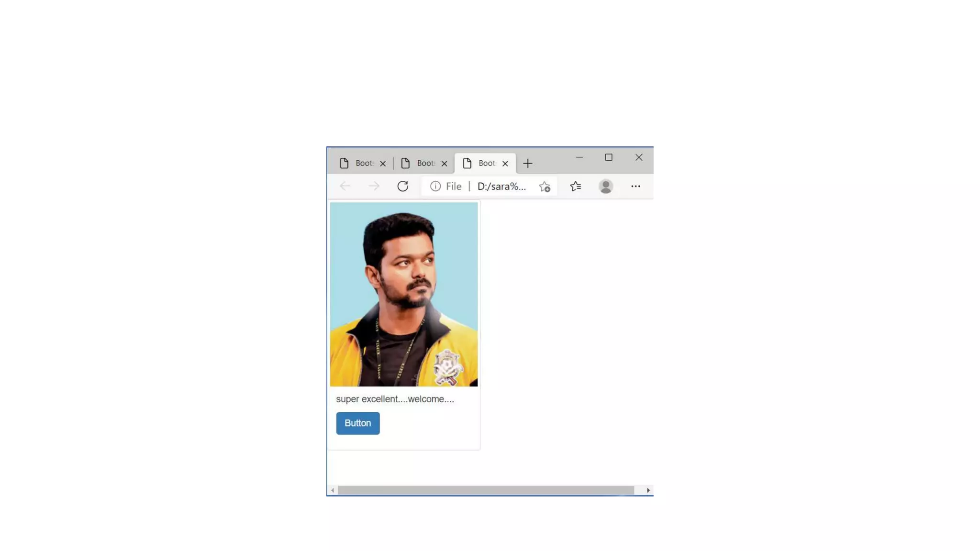Click the card portrait image
Screen dimensions: 980x551
coord(403,294)
